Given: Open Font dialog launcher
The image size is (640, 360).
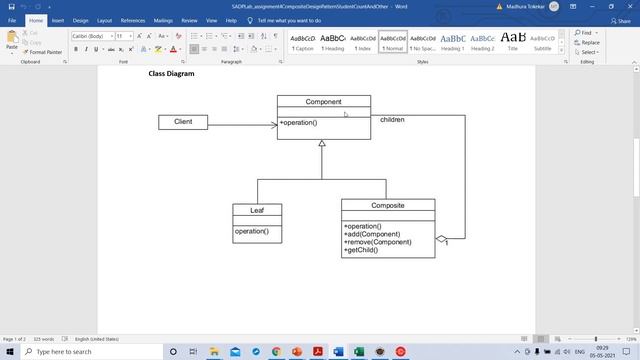Looking at the screenshot, I should click(x=183, y=62).
